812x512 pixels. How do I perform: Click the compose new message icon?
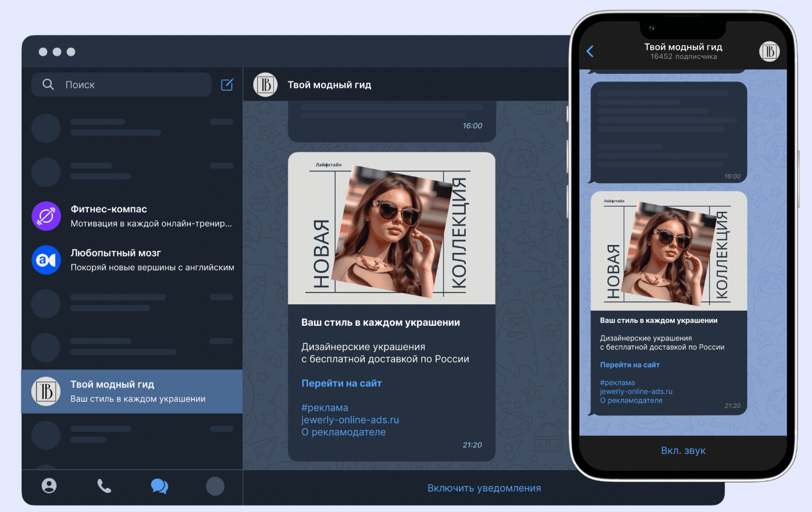coord(227,85)
